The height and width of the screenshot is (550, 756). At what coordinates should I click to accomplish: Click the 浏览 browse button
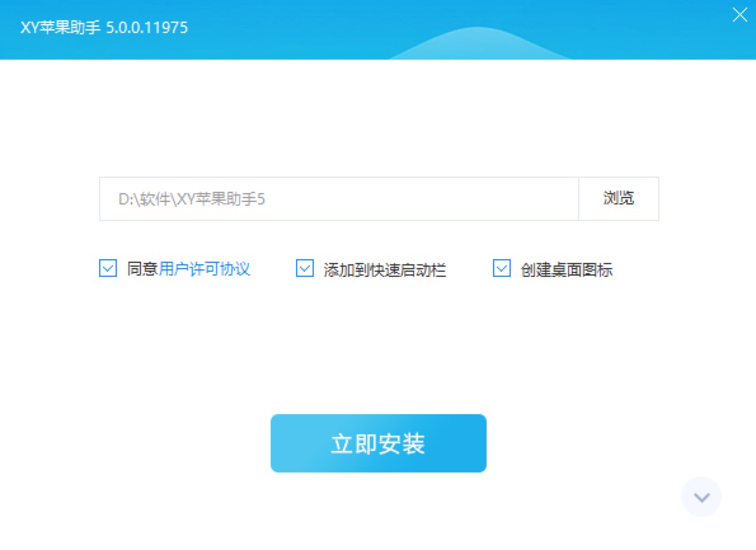pyautogui.click(x=619, y=199)
